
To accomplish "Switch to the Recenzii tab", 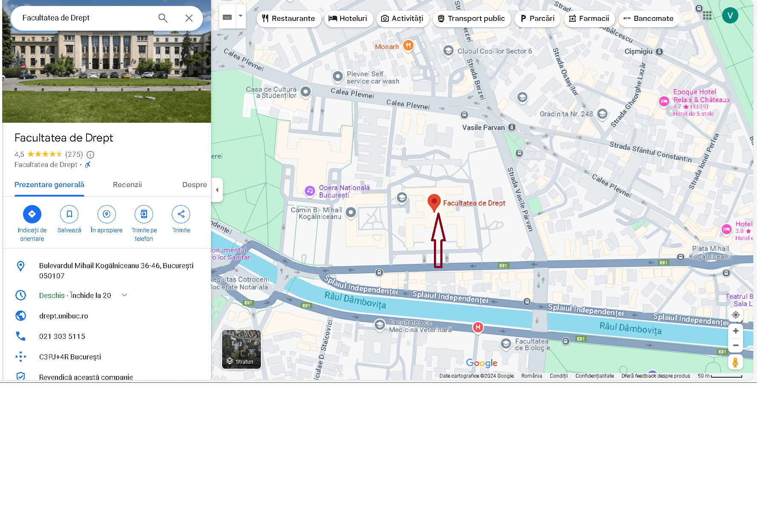I will point(127,185).
